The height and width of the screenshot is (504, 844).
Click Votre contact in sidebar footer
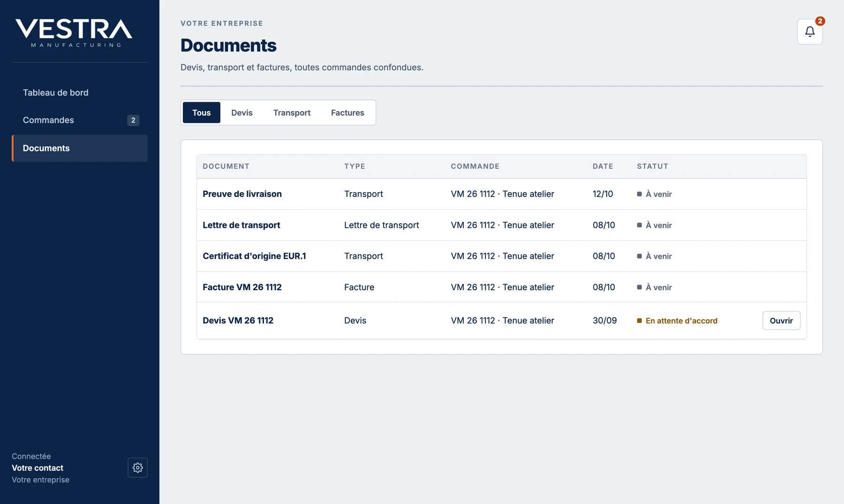click(x=38, y=468)
